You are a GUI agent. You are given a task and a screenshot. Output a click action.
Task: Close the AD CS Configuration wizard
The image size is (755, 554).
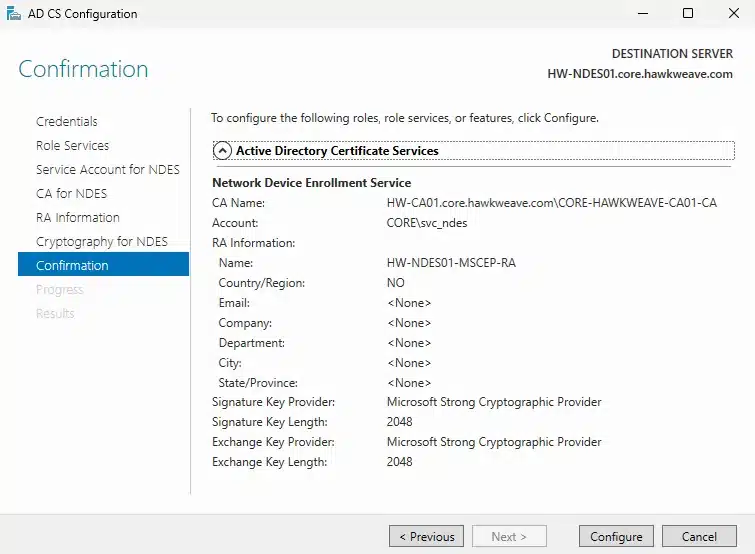[x=733, y=14]
